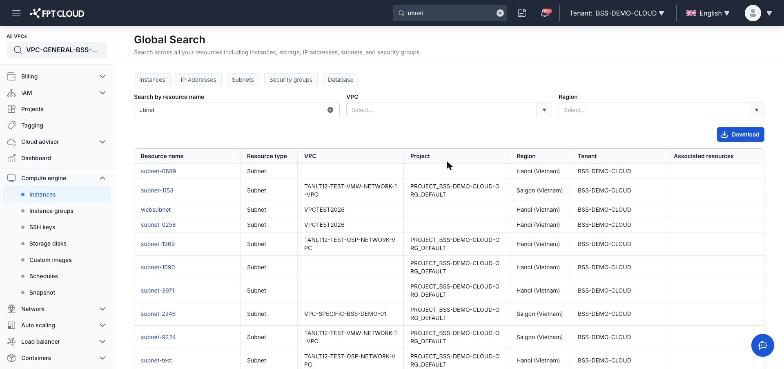The width and height of the screenshot is (784, 369).
Task: Expand the IAM section chevron
Action: (x=102, y=93)
